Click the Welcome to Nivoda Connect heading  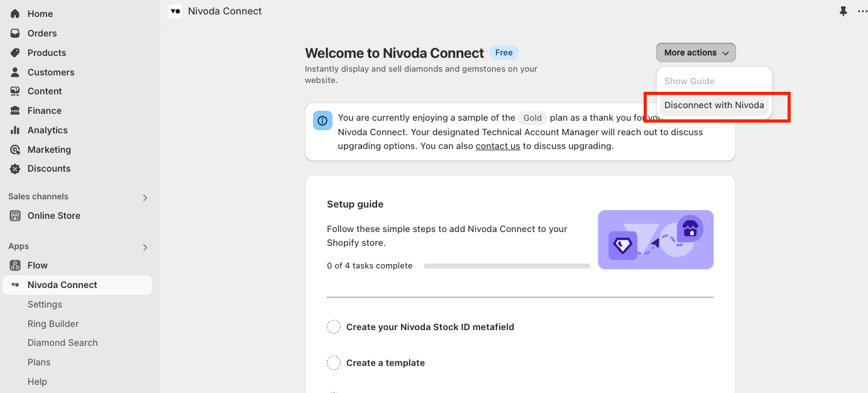[395, 53]
